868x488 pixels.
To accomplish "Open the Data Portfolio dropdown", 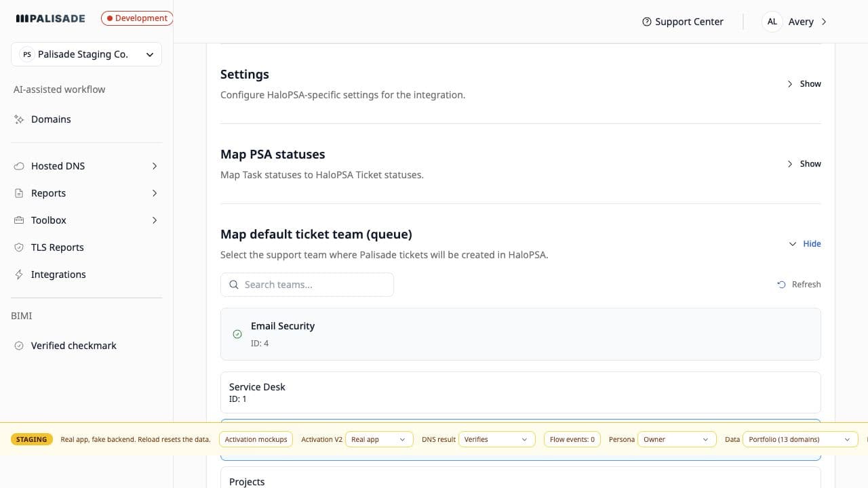I will tap(800, 439).
